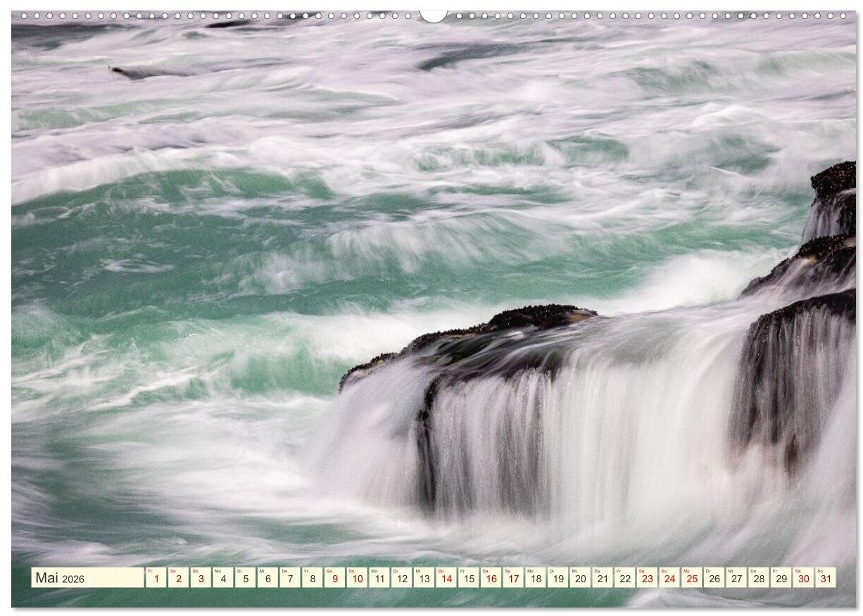Click Sunday 3 in the date row
The image size is (863, 616).
click(x=201, y=578)
